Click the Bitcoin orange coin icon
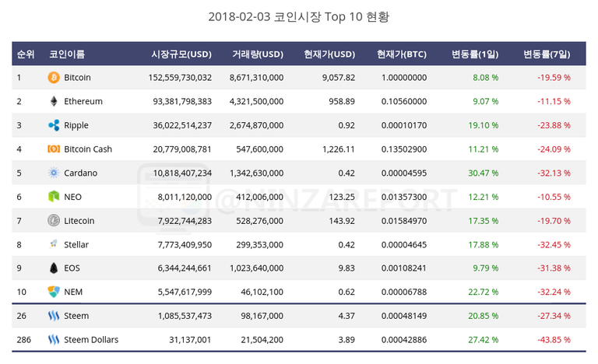The width and height of the screenshot is (598, 364). pos(54,77)
